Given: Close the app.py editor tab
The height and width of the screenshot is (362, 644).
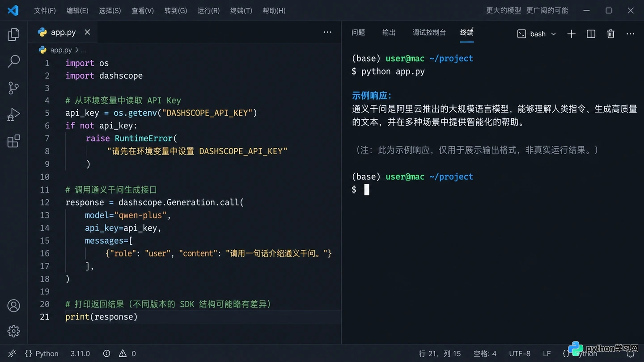Looking at the screenshot, I should click(87, 32).
